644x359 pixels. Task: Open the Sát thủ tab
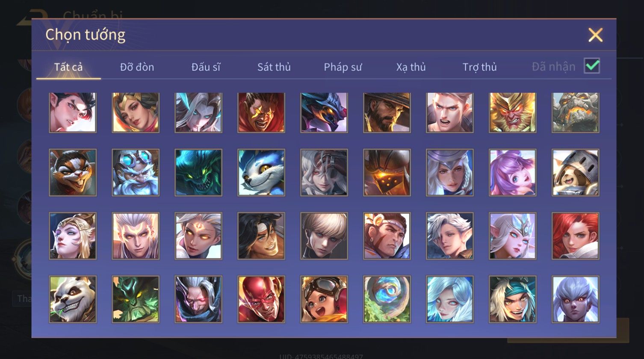pos(274,67)
